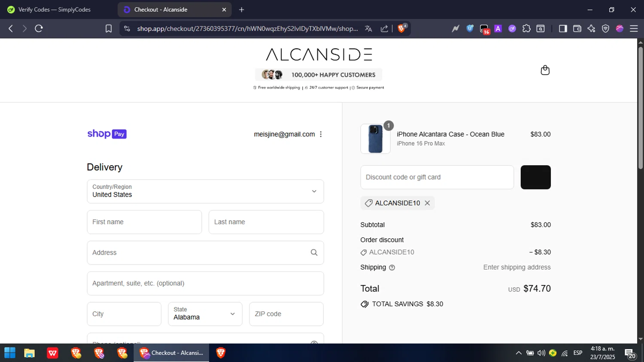Show hidden system tray icons

point(519,353)
